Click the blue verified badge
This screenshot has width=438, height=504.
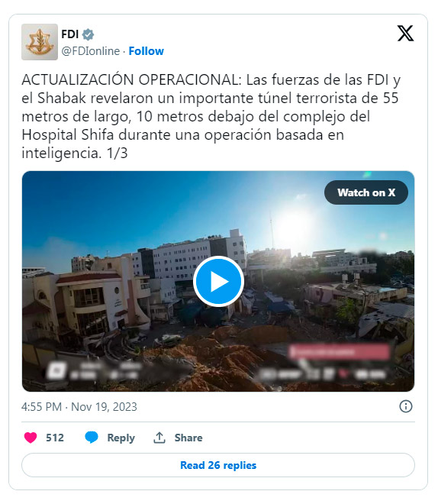click(88, 34)
